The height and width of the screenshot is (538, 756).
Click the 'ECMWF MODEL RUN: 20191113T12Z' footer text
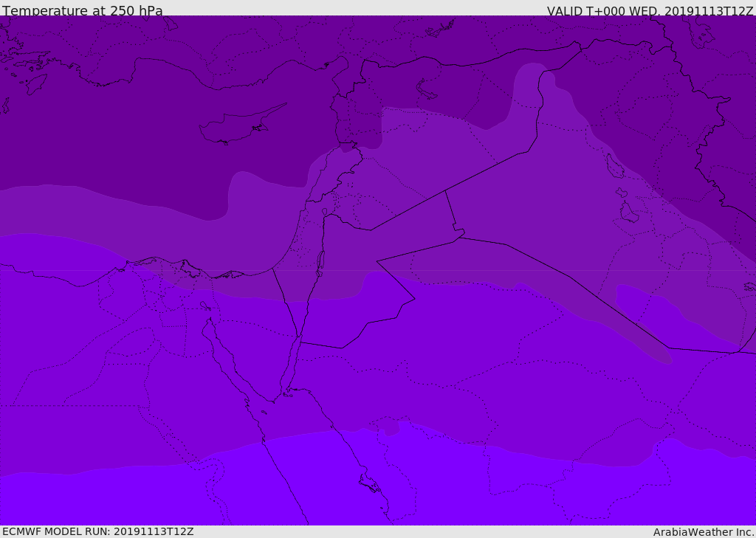click(98, 531)
